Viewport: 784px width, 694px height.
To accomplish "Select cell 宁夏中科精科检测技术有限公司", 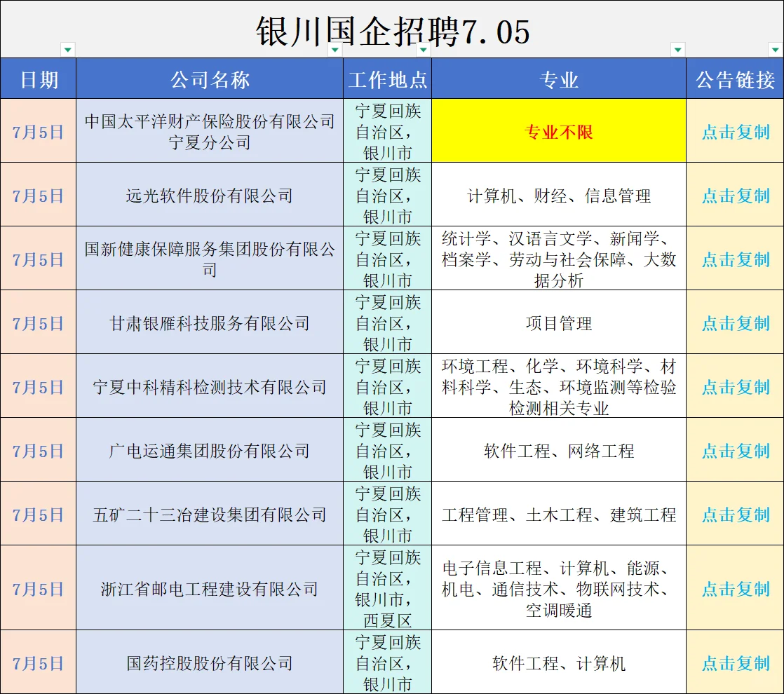I will (210, 386).
